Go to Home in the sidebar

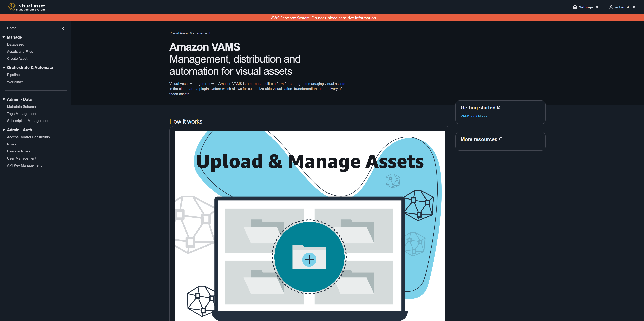[x=12, y=28]
